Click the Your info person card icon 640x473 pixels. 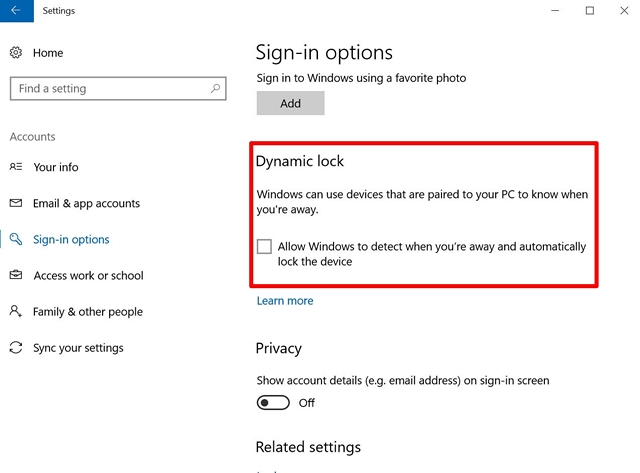16,167
